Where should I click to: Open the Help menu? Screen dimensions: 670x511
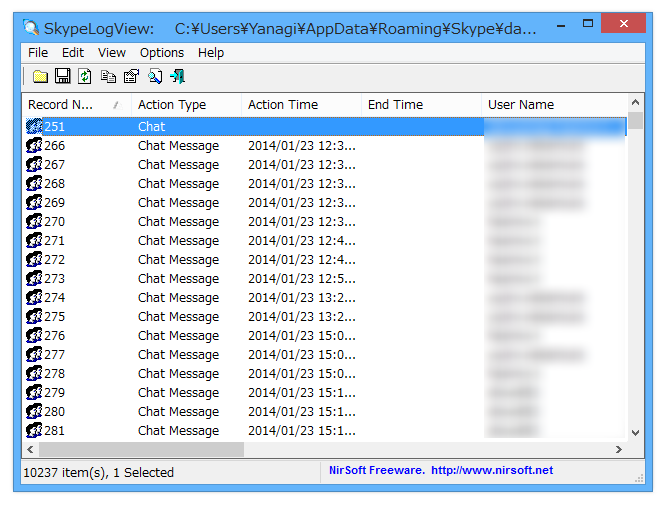[x=211, y=53]
